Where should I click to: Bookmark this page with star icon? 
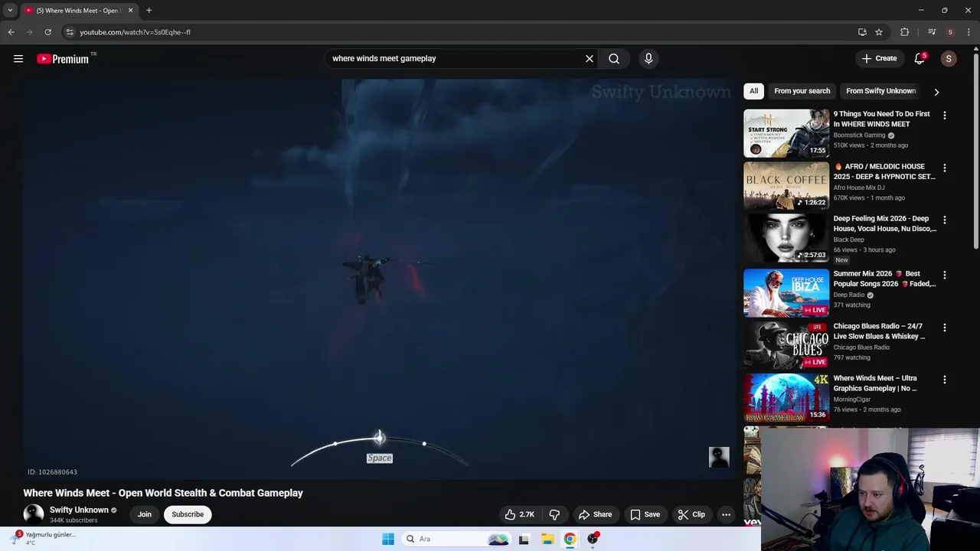click(x=879, y=32)
